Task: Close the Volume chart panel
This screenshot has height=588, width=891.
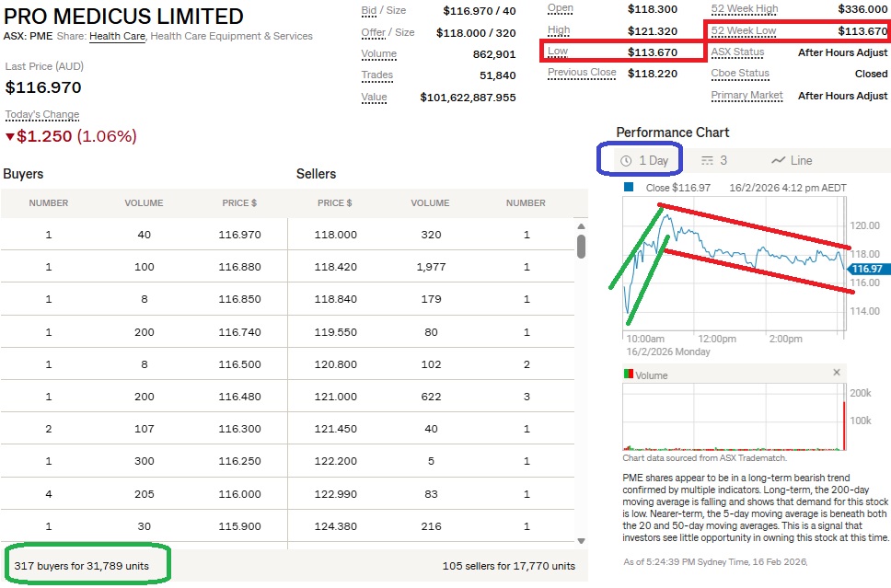Action: (x=837, y=373)
